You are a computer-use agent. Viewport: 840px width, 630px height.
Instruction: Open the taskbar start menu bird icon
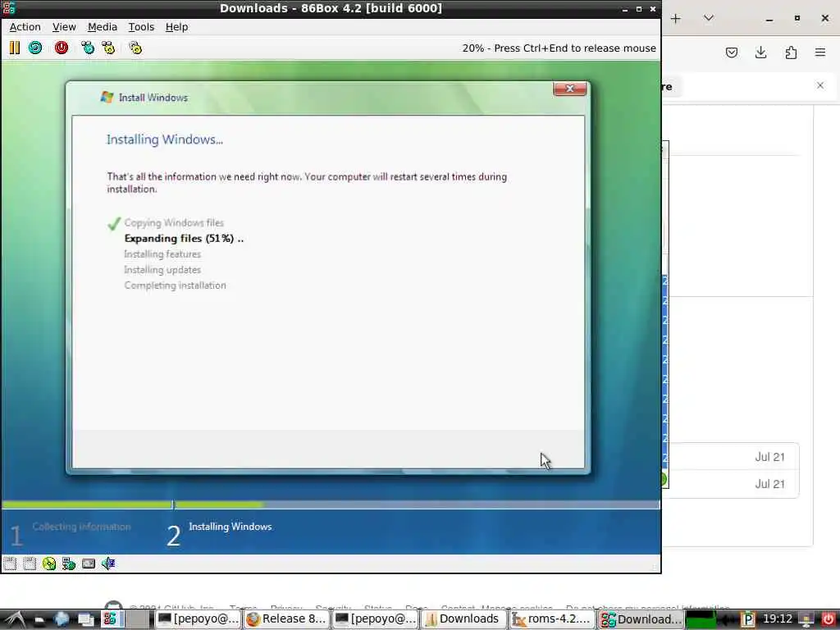pos(13,620)
